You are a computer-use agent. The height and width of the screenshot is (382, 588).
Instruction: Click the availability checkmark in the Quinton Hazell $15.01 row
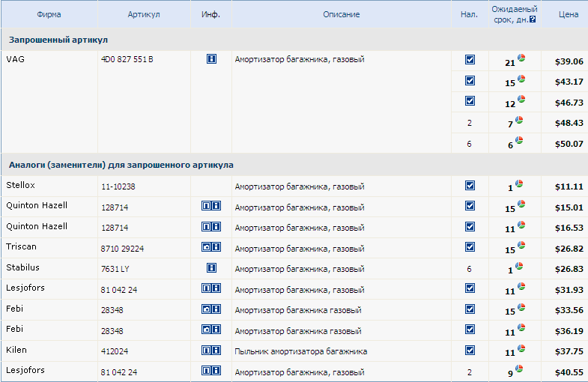pos(470,206)
